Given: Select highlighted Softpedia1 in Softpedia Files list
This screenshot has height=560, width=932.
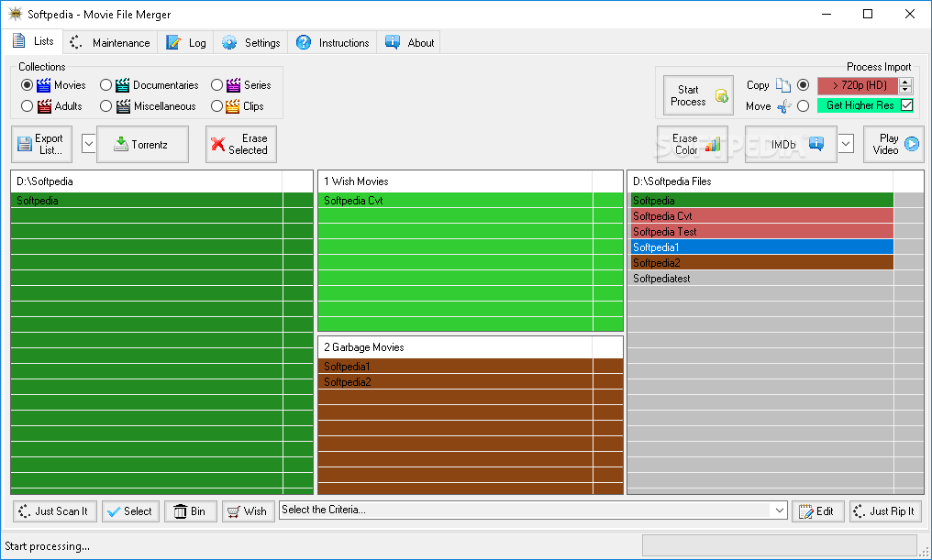Looking at the screenshot, I should click(x=762, y=247).
